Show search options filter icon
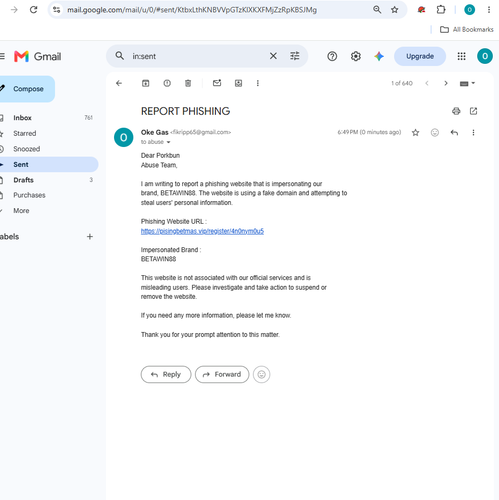 coord(295,56)
